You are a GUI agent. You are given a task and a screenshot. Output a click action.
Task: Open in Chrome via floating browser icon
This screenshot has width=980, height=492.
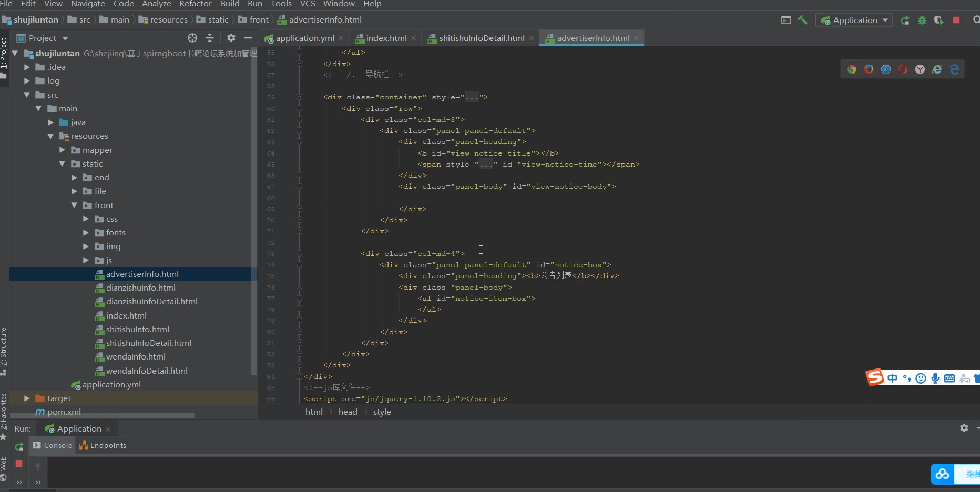pos(851,69)
